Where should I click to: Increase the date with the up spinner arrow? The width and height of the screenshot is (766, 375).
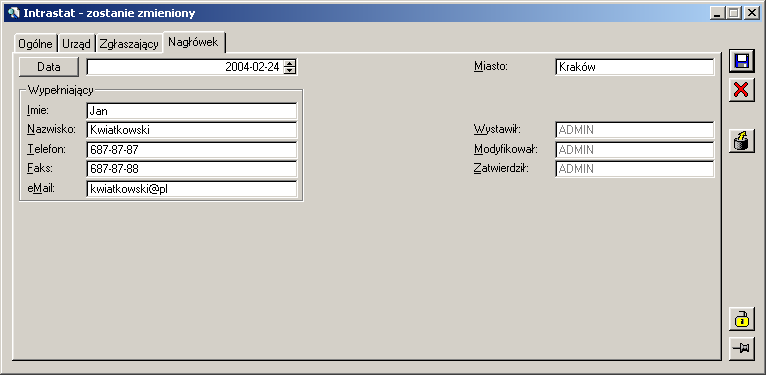tap(290, 63)
